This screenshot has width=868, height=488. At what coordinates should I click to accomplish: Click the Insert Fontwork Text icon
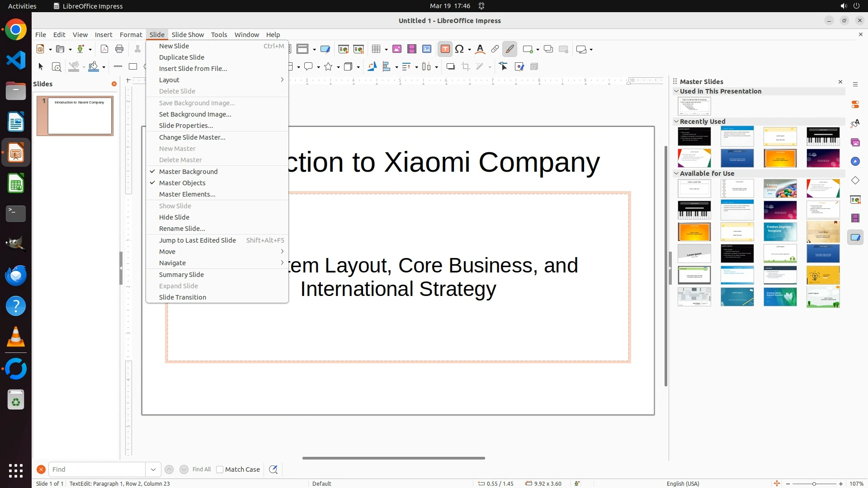pyautogui.click(x=480, y=49)
